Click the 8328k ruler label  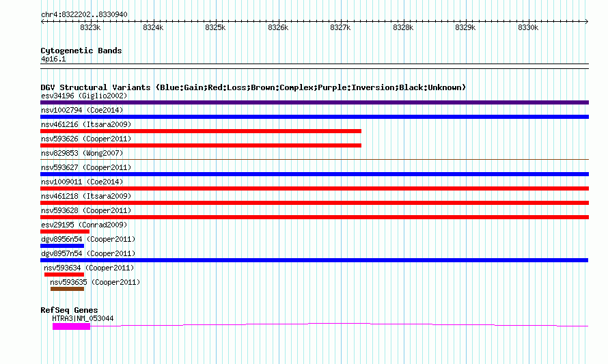pos(403,27)
